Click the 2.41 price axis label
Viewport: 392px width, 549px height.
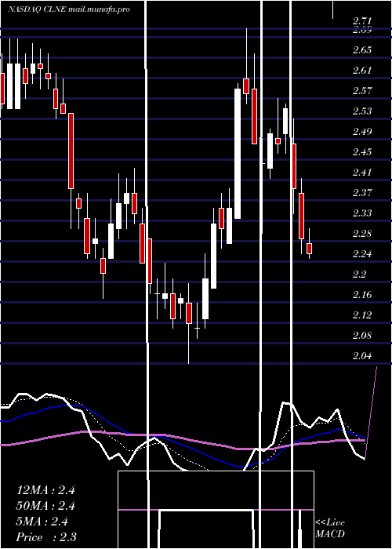362,173
